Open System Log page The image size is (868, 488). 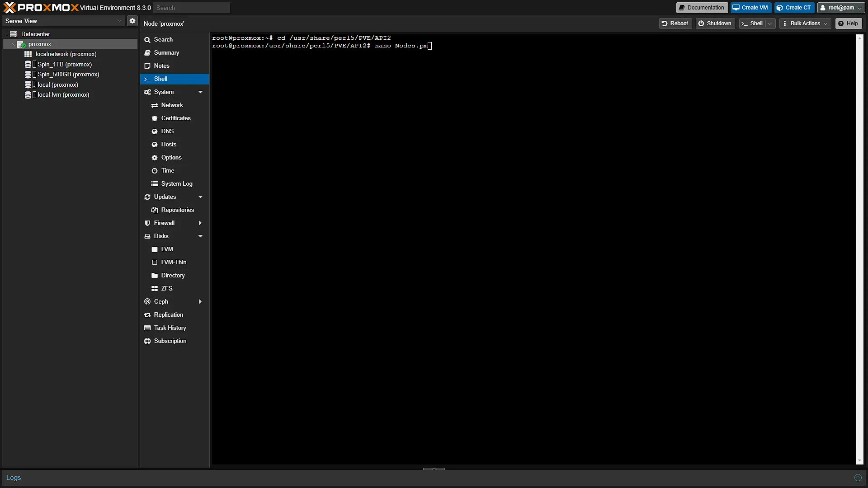(x=175, y=184)
